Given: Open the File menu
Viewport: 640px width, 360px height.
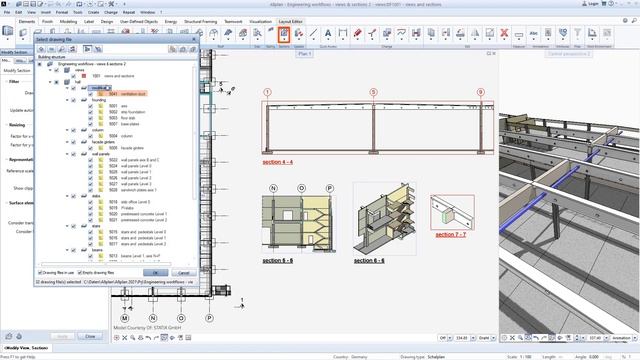Looking at the screenshot, I should pyautogui.click(x=7, y=13).
